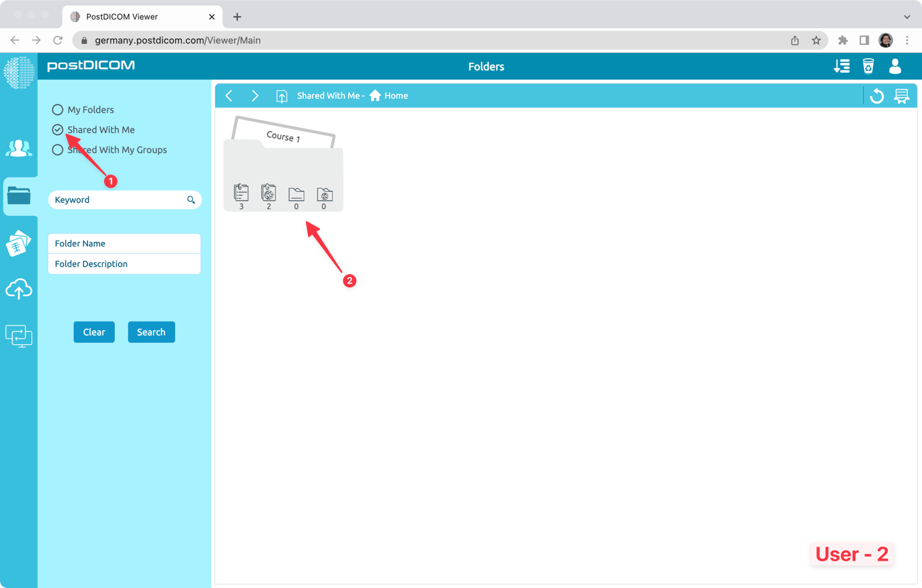
Task: Select the My Folders radio button
Action: tap(57, 109)
